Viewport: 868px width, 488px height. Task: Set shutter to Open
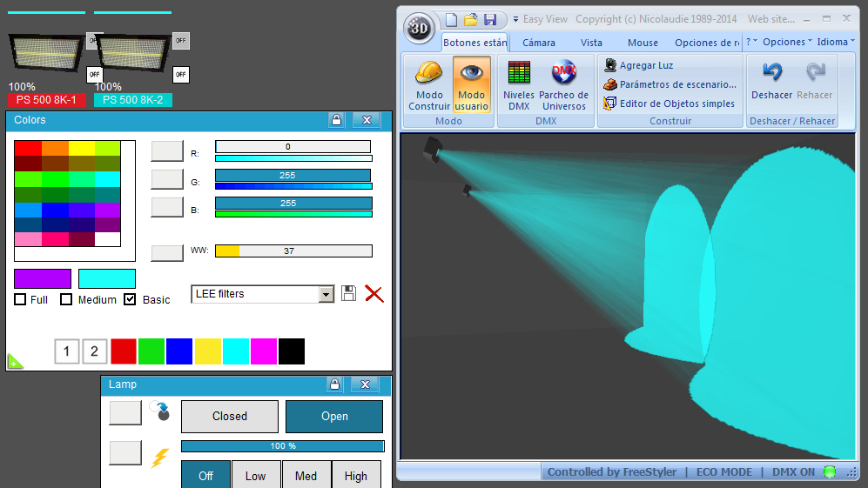tap(334, 417)
